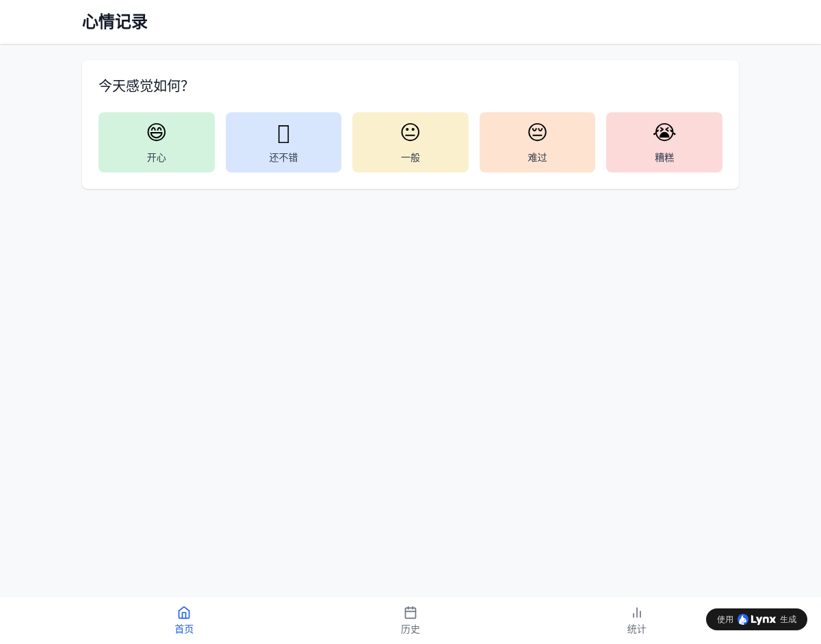Click the sad face emoji for 难过

click(x=537, y=132)
